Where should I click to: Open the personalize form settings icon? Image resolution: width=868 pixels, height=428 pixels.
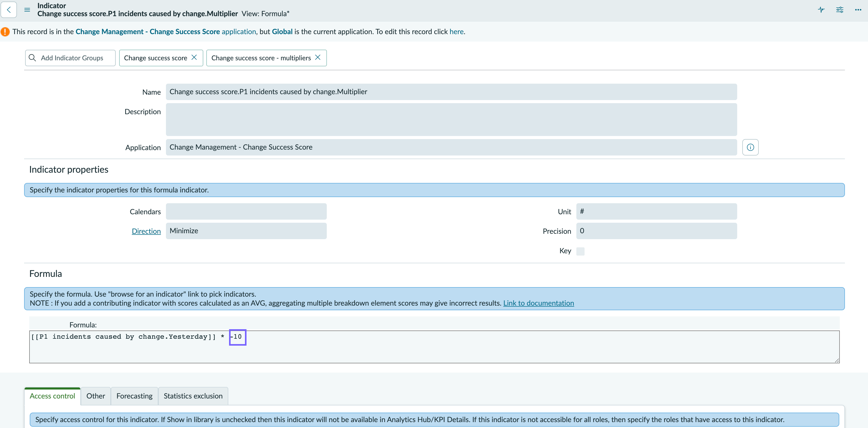(x=840, y=9)
